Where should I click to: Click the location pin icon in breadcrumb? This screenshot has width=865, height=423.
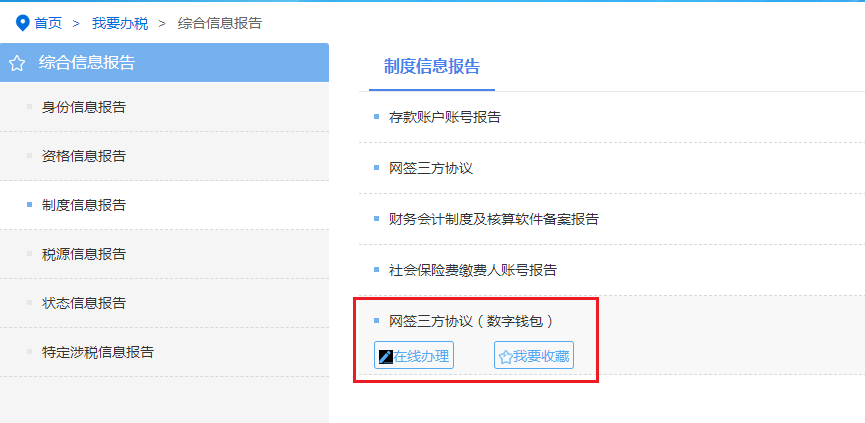click(23, 23)
